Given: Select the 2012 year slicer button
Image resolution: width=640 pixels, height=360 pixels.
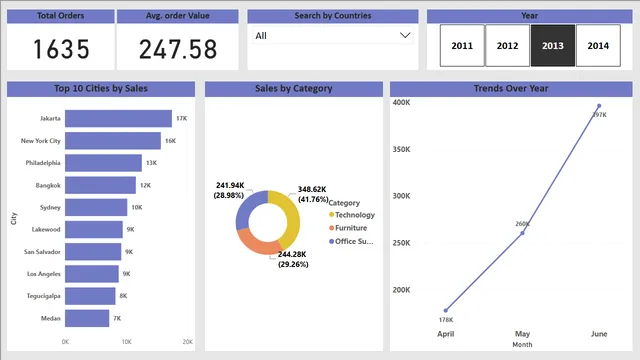Looking at the screenshot, I should [x=507, y=45].
